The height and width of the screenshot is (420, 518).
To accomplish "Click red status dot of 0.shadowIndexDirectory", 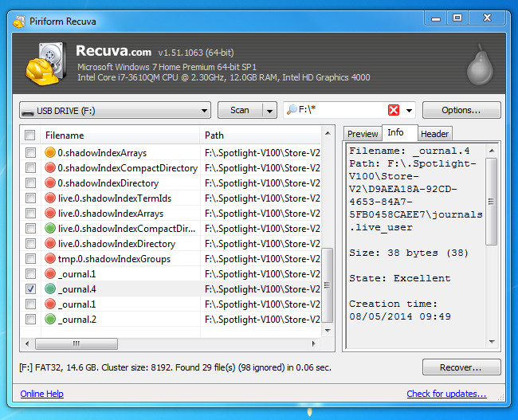I will tap(50, 183).
